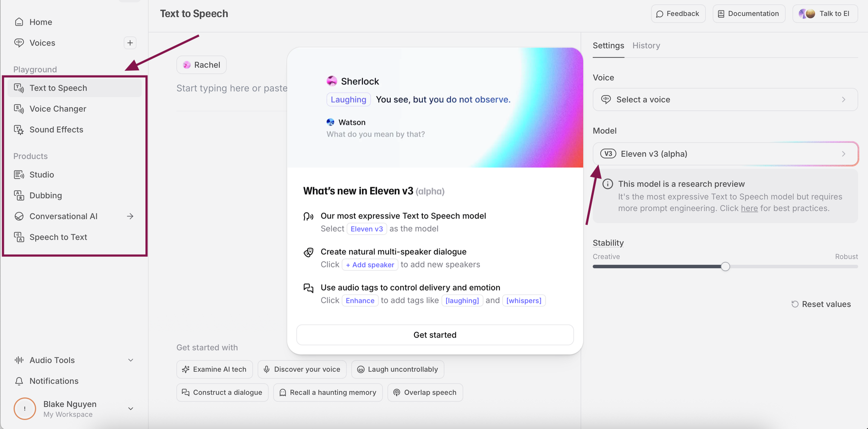
Task: Click the text input 'Start typing here' area
Action: [232, 88]
